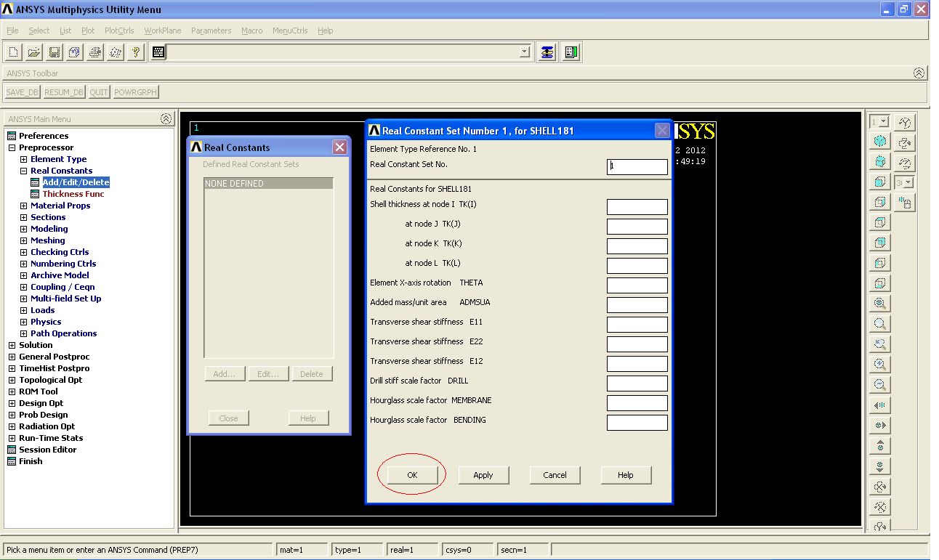939x560 pixels.
Task: Click the Save Analysis floppy disk icon
Action: point(55,52)
